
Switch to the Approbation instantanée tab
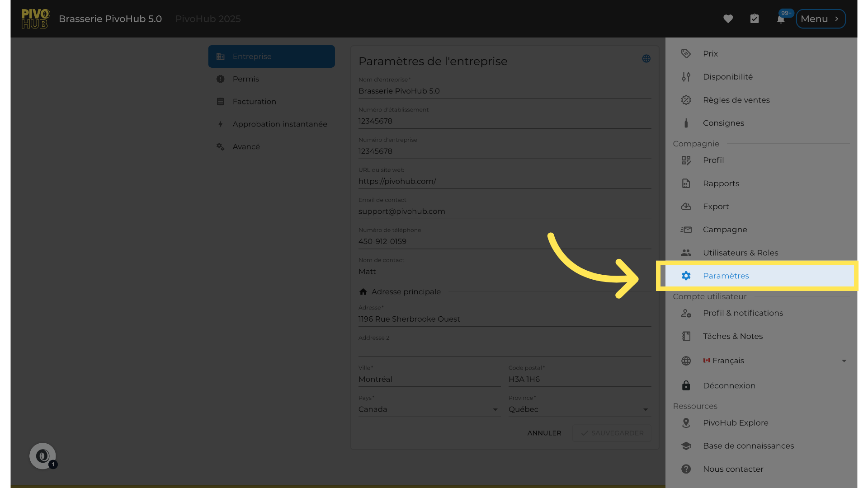click(x=279, y=124)
